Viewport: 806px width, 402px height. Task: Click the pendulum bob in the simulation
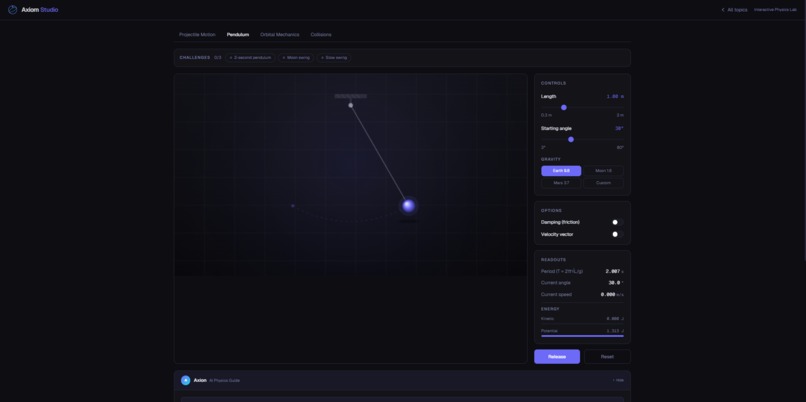409,206
